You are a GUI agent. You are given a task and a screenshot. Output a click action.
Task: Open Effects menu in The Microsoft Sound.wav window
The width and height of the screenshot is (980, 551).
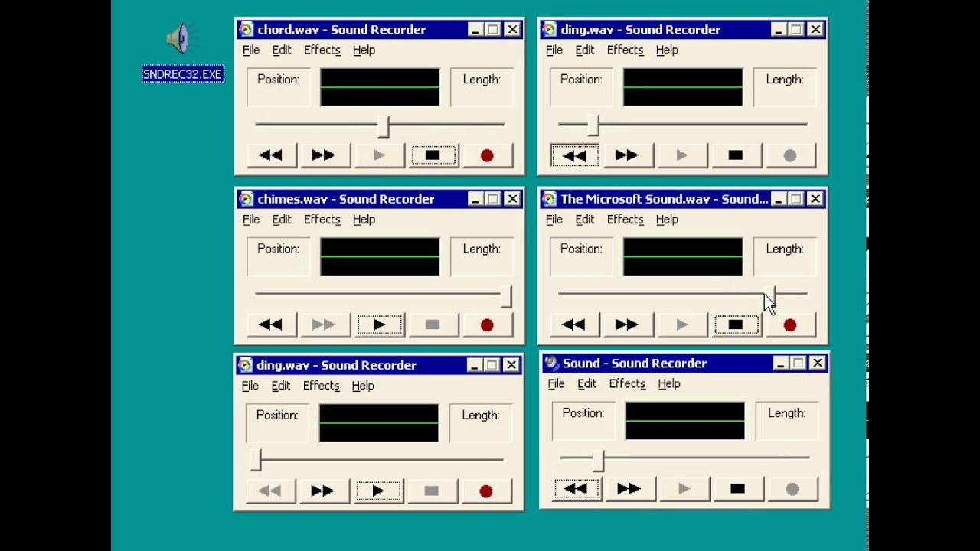click(626, 219)
